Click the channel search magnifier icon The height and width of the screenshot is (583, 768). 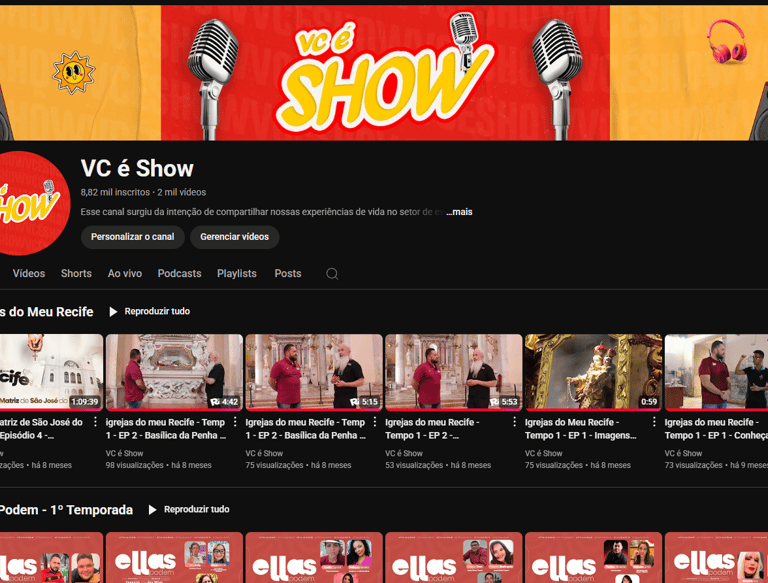pyautogui.click(x=332, y=273)
